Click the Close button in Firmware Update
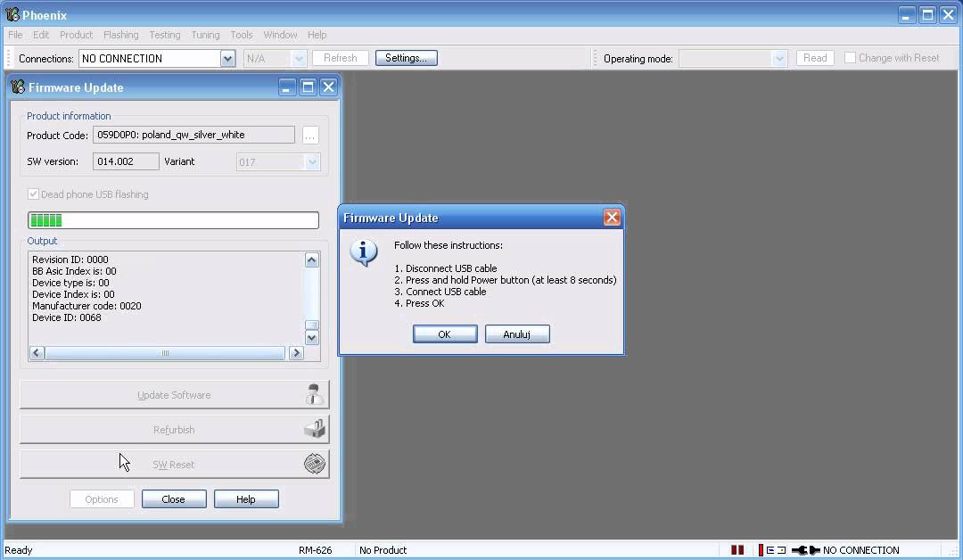963x560 pixels. [174, 499]
